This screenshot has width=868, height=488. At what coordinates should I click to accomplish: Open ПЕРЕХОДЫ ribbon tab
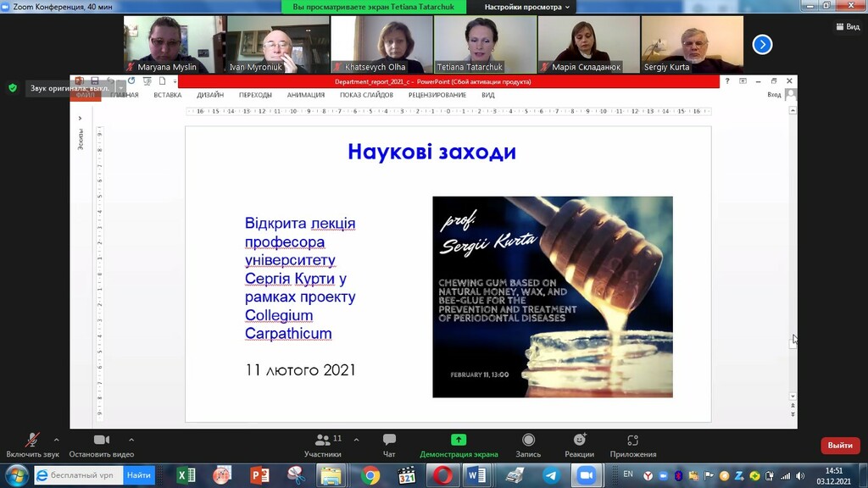click(x=255, y=95)
